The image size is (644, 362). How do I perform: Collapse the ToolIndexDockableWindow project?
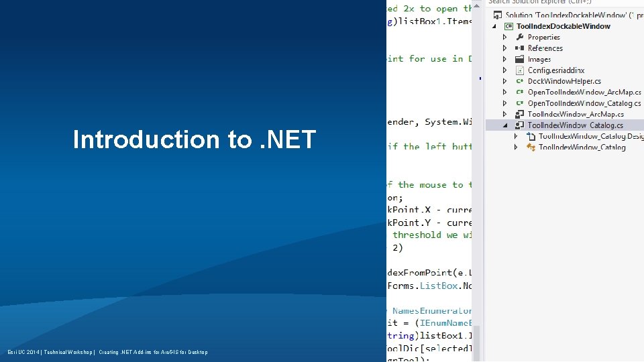[x=494, y=26]
